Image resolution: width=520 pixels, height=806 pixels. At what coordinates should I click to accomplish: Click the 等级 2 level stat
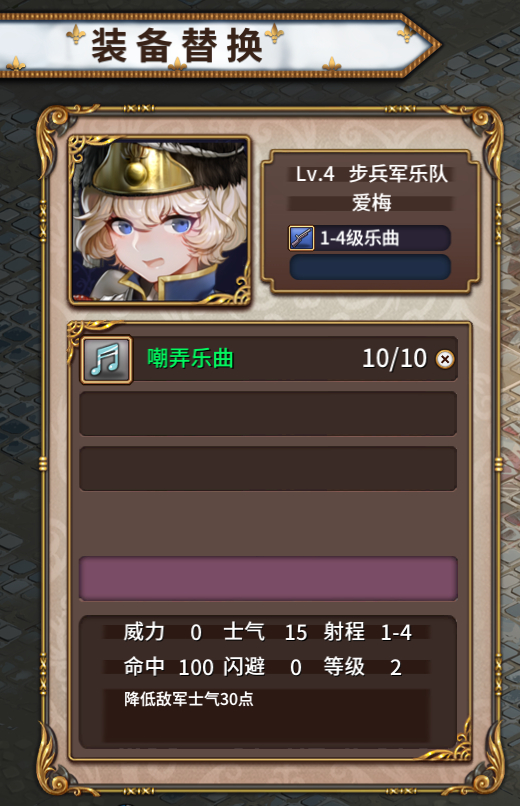click(363, 667)
